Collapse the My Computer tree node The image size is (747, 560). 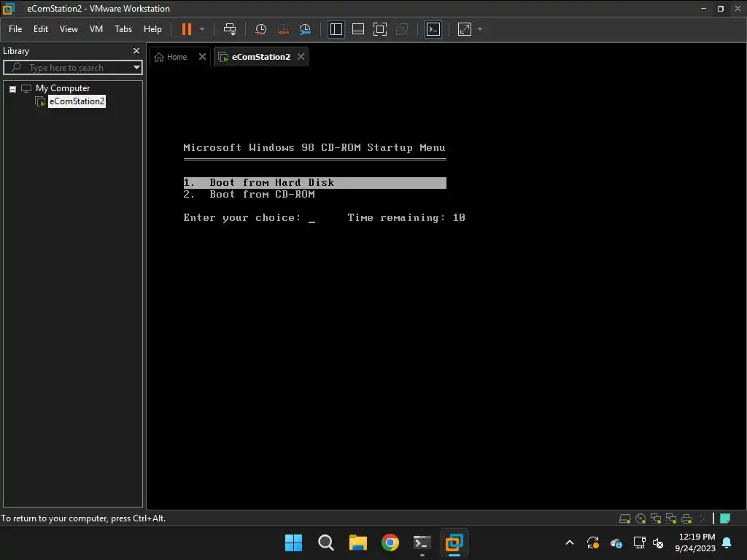(x=13, y=89)
